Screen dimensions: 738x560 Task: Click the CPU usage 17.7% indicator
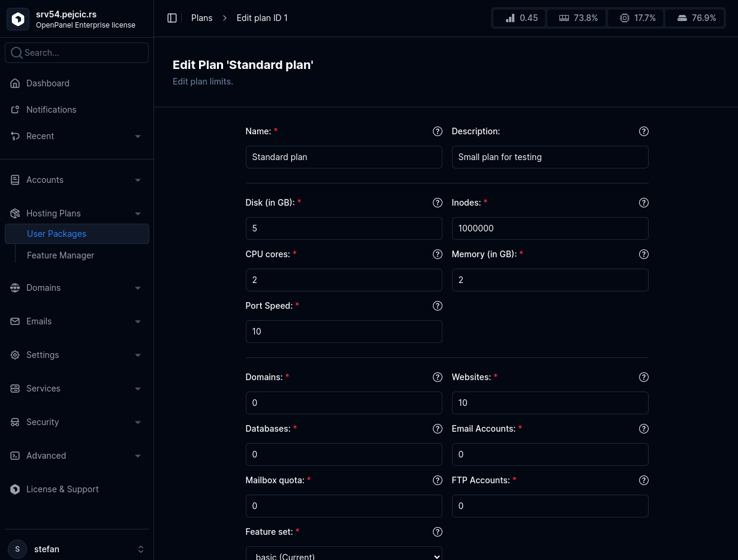(635, 18)
